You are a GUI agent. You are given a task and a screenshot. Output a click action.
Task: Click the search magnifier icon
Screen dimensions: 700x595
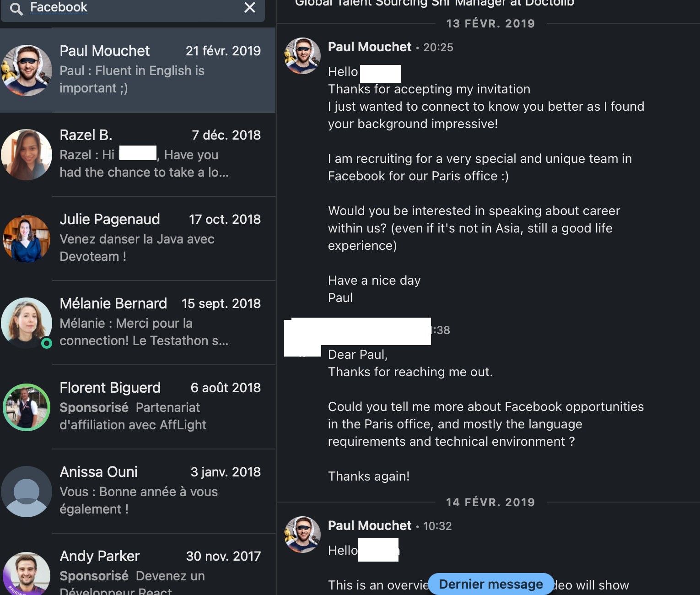coord(16,9)
